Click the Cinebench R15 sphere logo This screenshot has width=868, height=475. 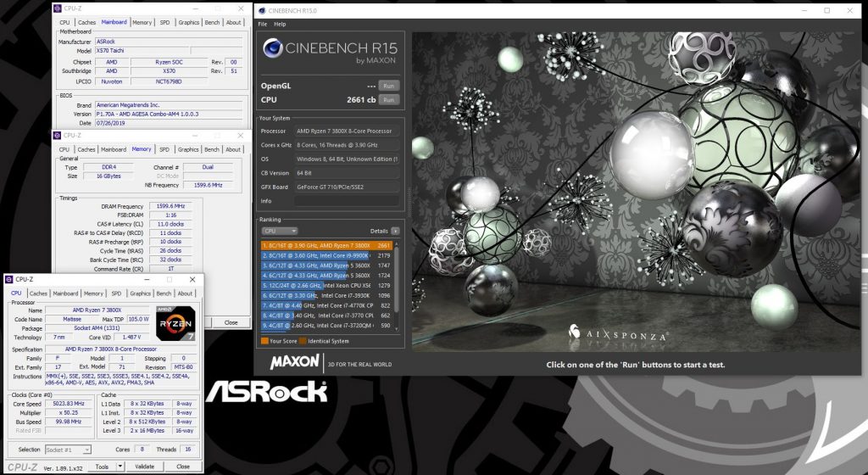point(272,48)
